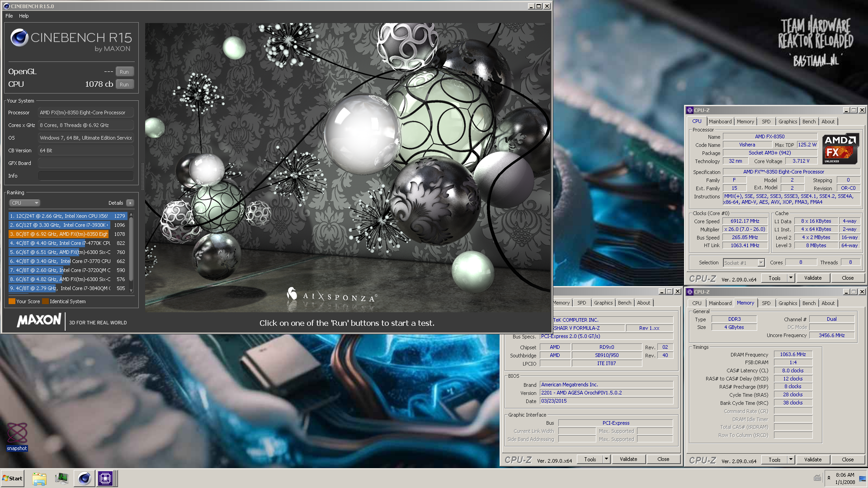Screen dimensions: 868x488
Task: Run the OpenGL benchmark
Action: tap(124, 72)
